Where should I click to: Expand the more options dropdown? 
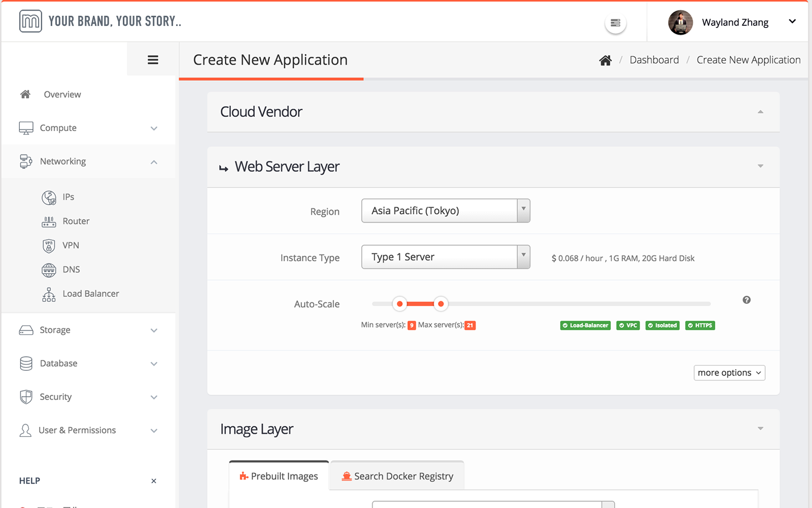729,373
